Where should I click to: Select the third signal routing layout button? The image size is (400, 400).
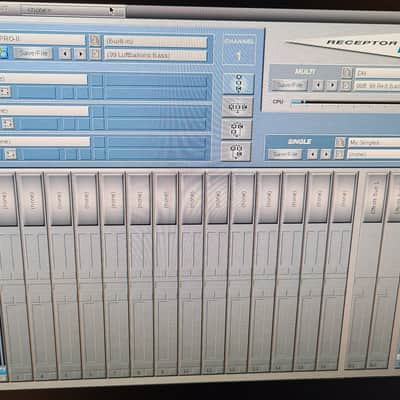[x=236, y=129]
